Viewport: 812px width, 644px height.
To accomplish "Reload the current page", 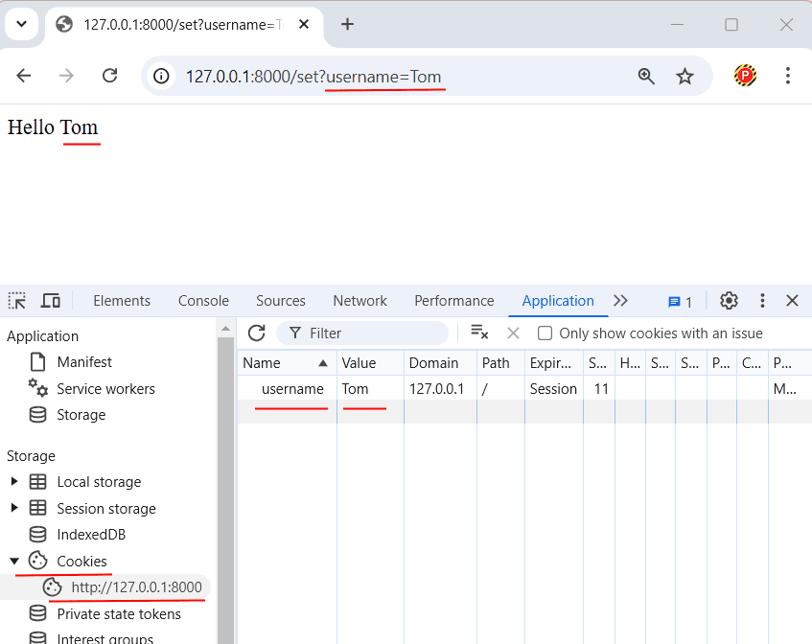I will [110, 76].
